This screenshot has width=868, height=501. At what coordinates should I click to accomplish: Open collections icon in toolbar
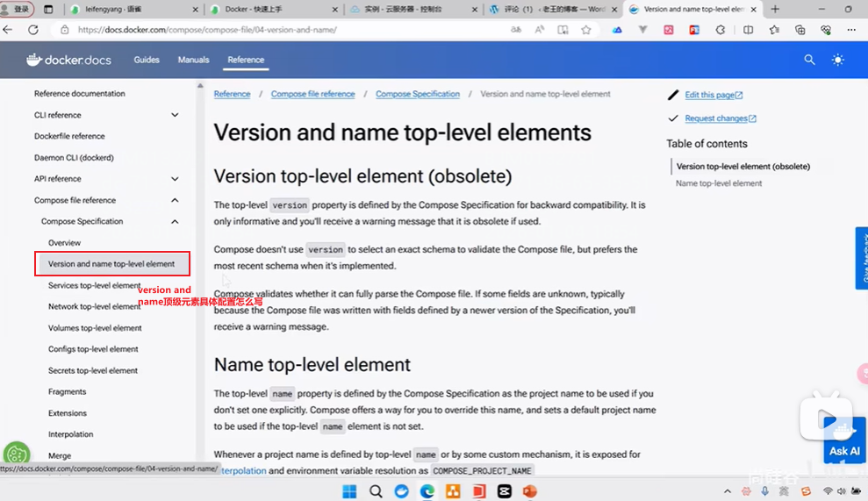pyautogui.click(x=800, y=30)
